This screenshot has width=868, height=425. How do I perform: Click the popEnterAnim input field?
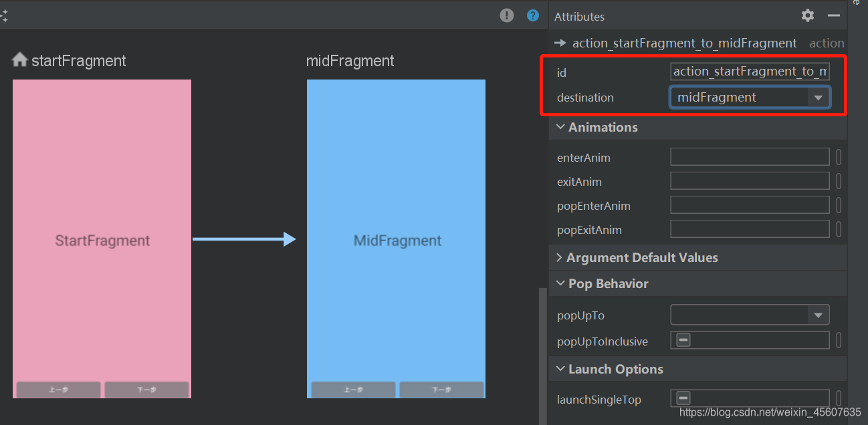point(750,205)
